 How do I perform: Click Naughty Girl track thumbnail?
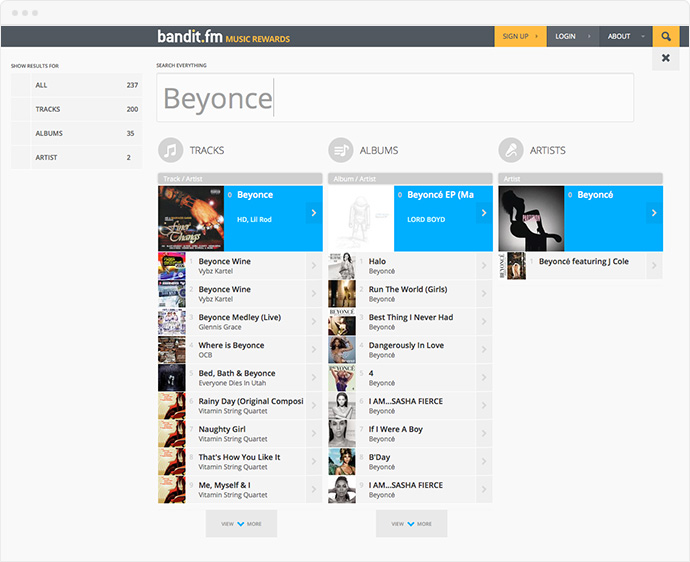(172, 433)
